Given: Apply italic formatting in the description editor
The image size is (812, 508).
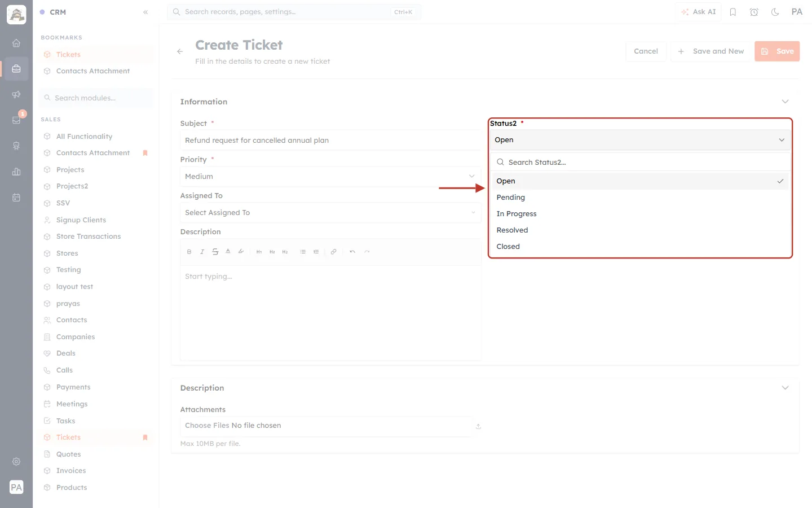Looking at the screenshot, I should 202,252.
